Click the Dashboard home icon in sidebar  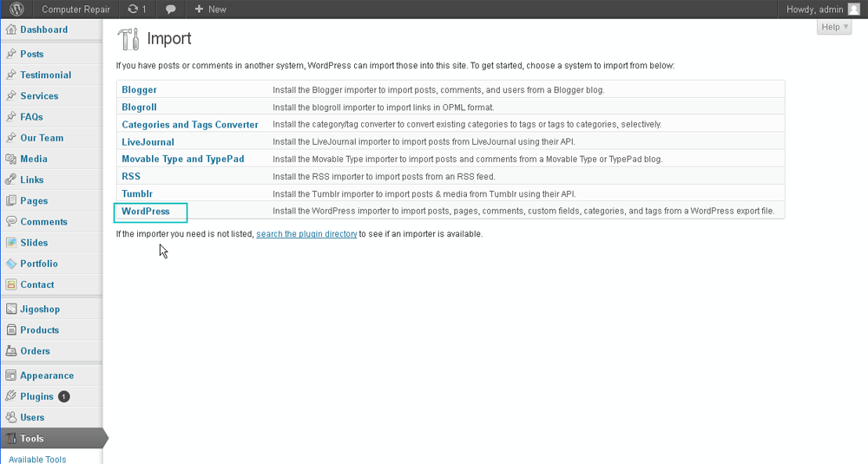pyautogui.click(x=11, y=29)
